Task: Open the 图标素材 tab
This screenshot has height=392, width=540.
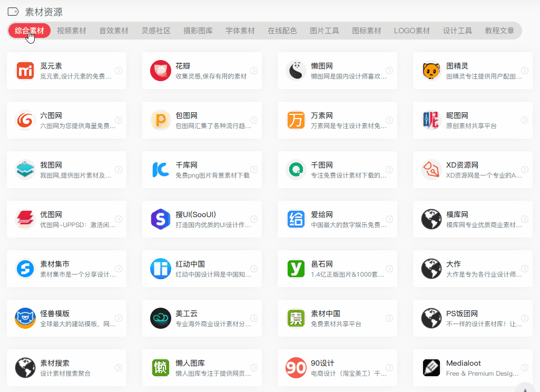Action: tap(367, 31)
